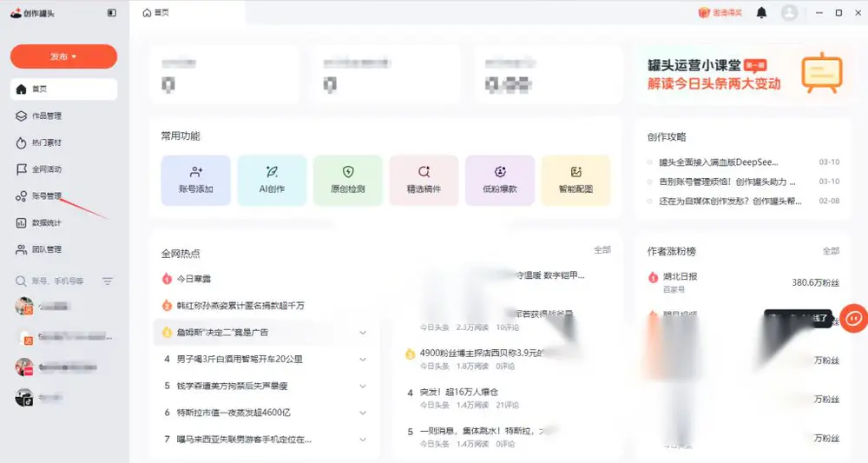This screenshot has height=463, width=868.
Task: Open the 罐头运营小课堂 banner
Action: point(743,75)
